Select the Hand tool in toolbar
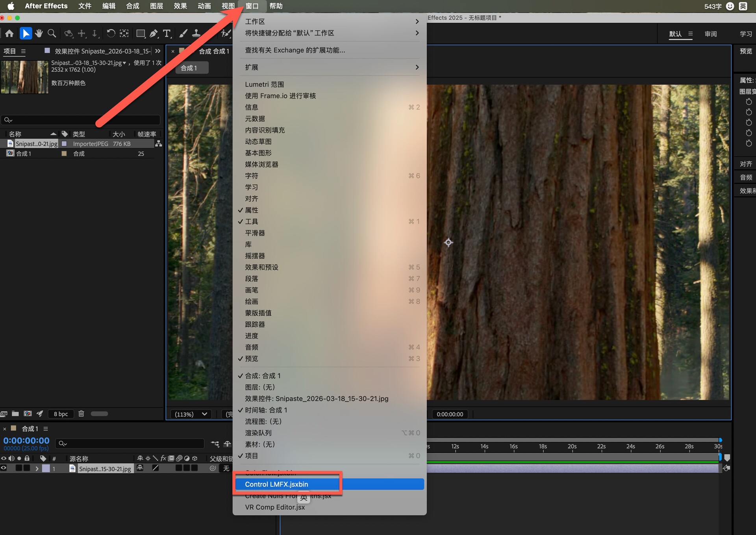The width and height of the screenshot is (756, 535). [39, 33]
